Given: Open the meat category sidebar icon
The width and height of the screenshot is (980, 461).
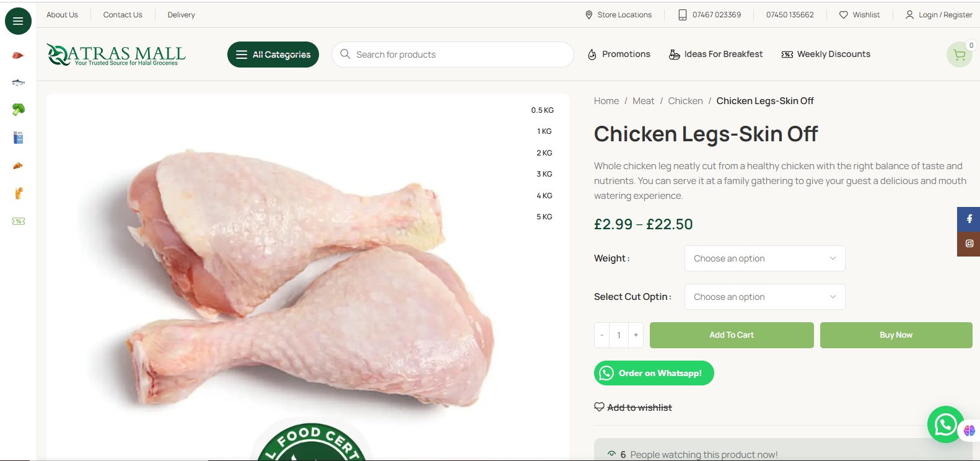Looking at the screenshot, I should [18, 56].
